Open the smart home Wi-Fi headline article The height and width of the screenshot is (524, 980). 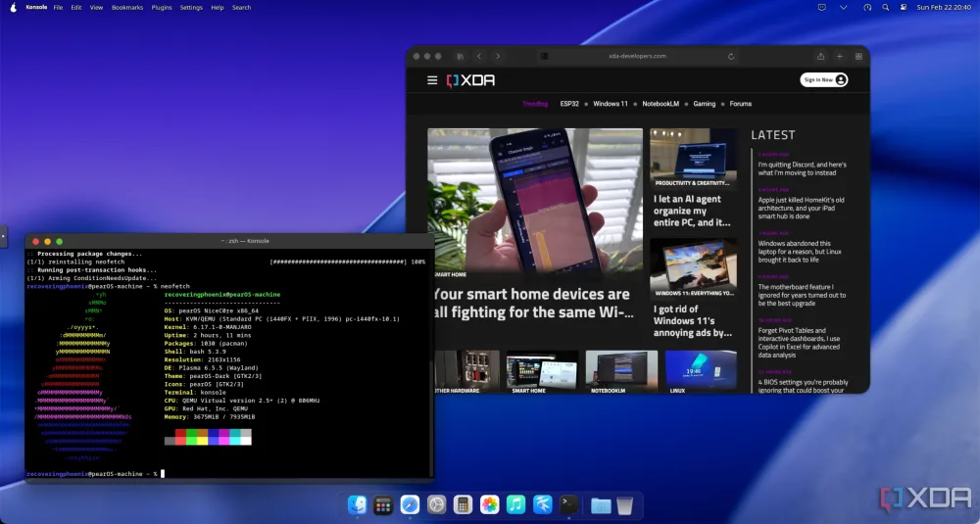(532, 303)
